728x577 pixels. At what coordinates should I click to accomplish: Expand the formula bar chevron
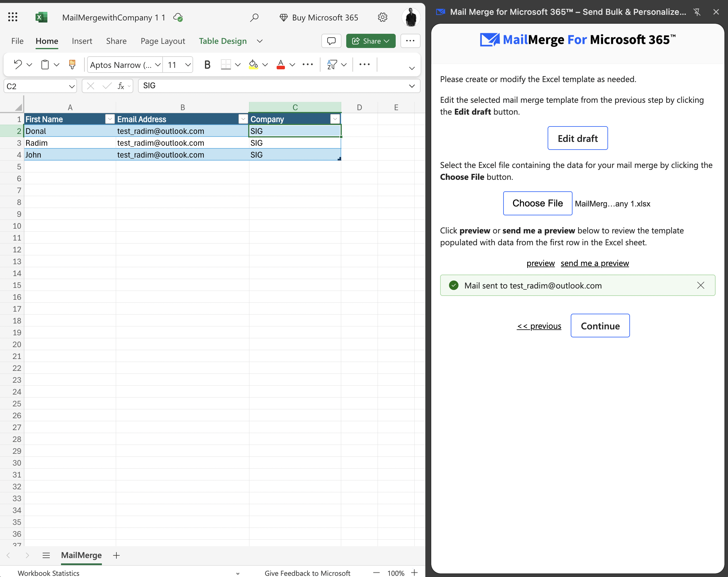[x=412, y=86]
